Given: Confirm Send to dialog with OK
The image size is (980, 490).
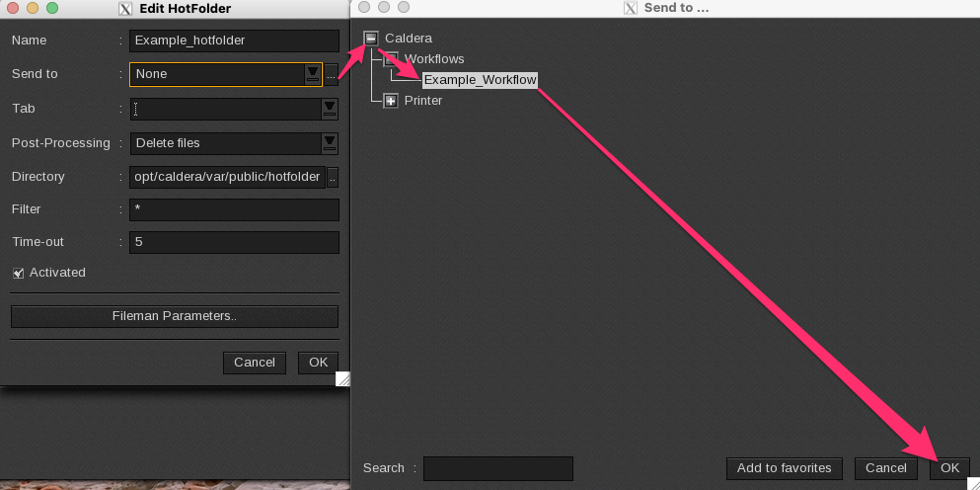Looking at the screenshot, I should pyautogui.click(x=949, y=468).
